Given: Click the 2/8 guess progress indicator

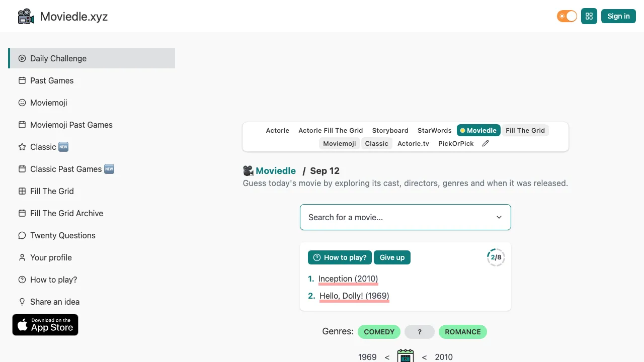Looking at the screenshot, I should [496, 257].
